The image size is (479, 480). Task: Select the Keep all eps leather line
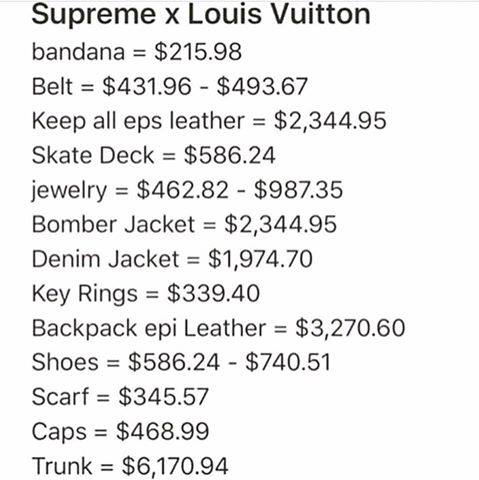[x=209, y=121]
